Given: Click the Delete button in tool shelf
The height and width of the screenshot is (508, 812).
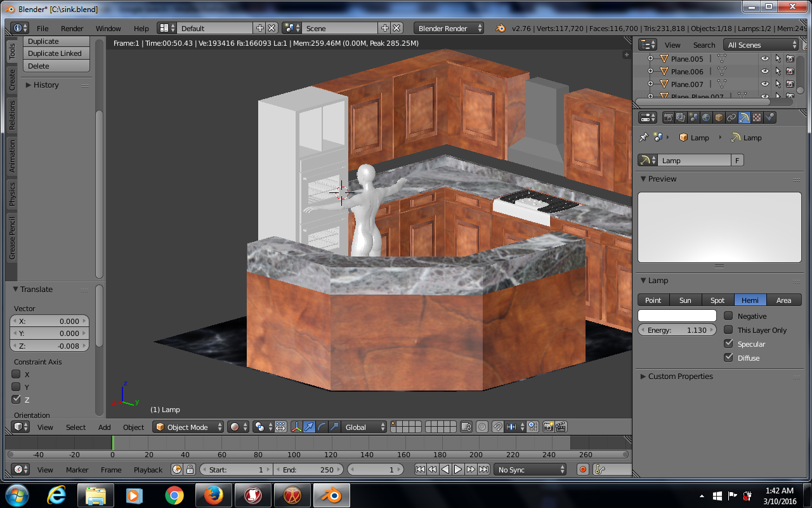Looking at the screenshot, I should coord(56,66).
